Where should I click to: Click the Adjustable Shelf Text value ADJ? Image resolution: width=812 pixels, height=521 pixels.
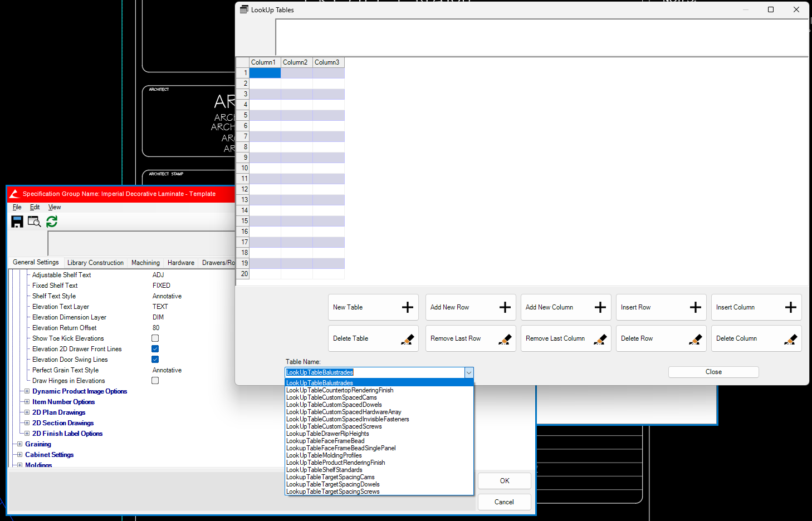(158, 275)
